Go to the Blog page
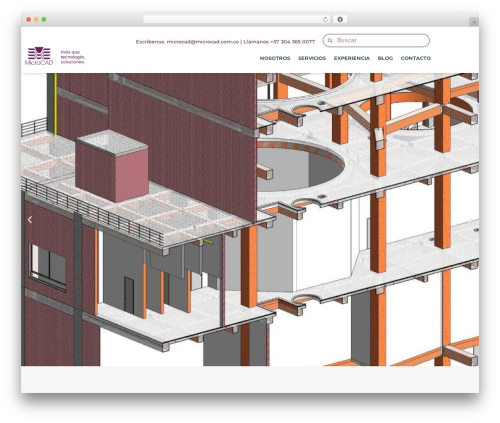This screenshot has width=500, height=423. tap(385, 58)
